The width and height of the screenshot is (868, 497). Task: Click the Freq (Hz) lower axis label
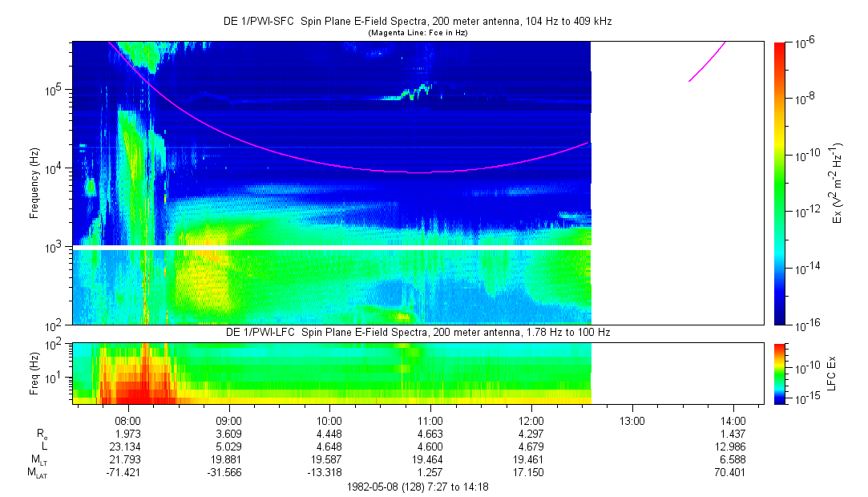tap(34, 373)
